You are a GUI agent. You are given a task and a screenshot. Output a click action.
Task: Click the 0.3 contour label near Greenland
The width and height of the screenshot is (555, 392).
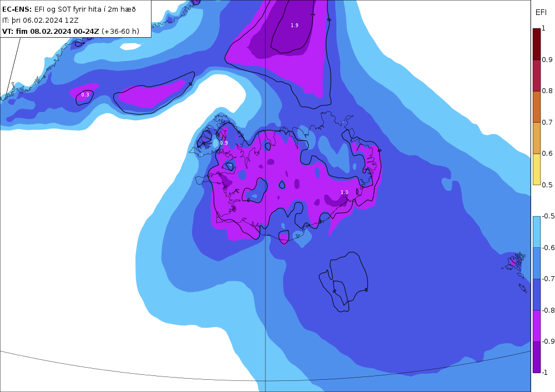click(x=85, y=95)
